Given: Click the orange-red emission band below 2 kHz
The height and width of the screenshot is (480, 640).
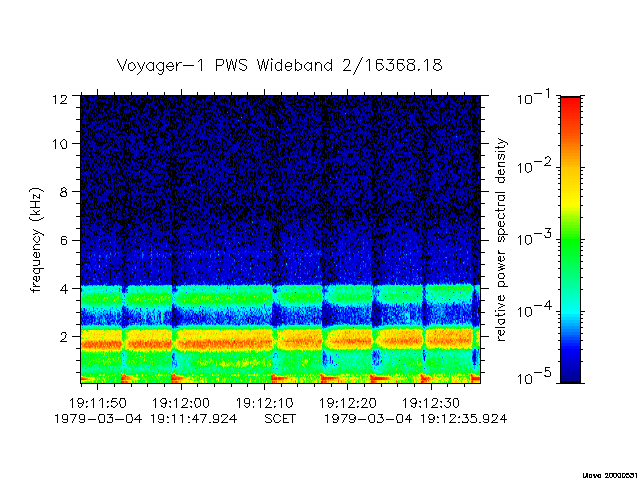Looking at the screenshot, I should click(x=280, y=342).
